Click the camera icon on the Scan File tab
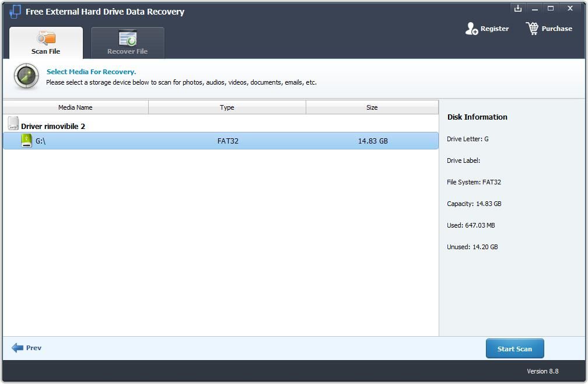Screen dimensions: 588x384 point(45,37)
